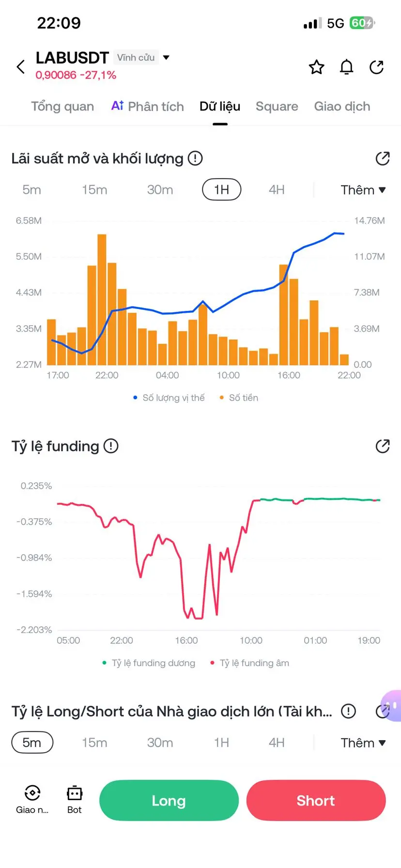Tap the back arrow icon
This screenshot has height=868, width=401.
click(x=20, y=67)
